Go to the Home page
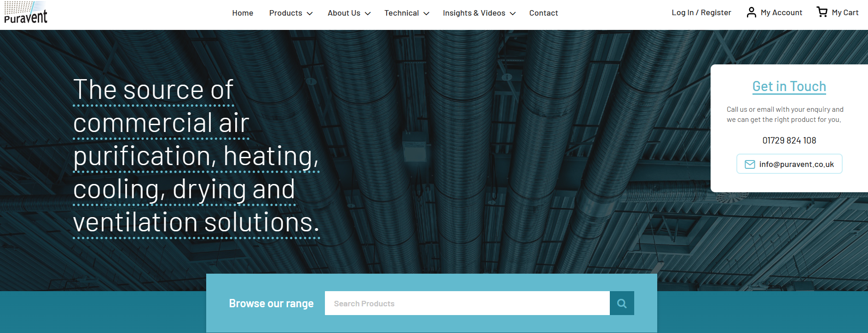This screenshot has height=333, width=868. coord(243,13)
